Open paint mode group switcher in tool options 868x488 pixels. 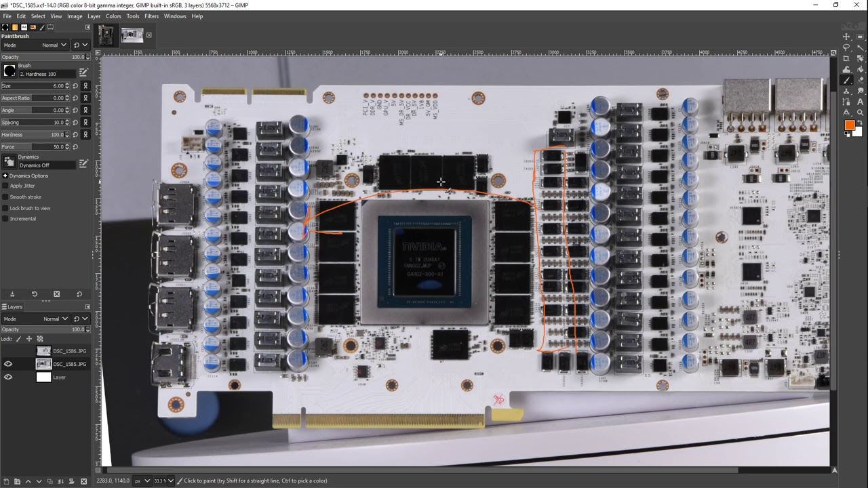click(81, 45)
